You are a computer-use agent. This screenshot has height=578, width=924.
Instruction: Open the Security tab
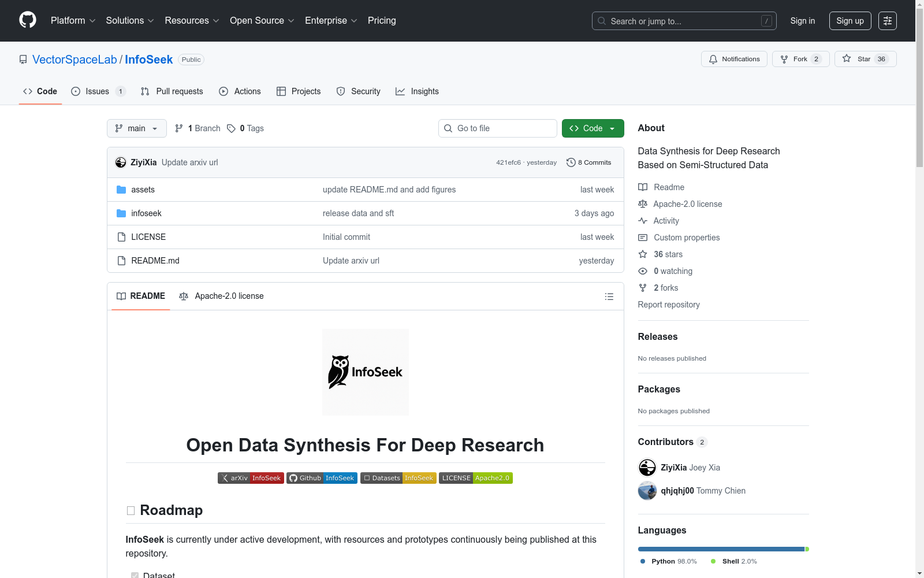359,91
